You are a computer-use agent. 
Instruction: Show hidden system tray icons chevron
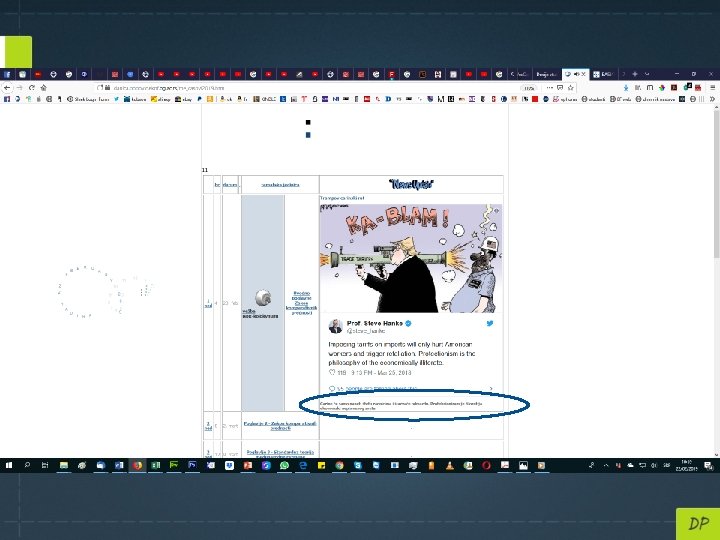click(606, 465)
